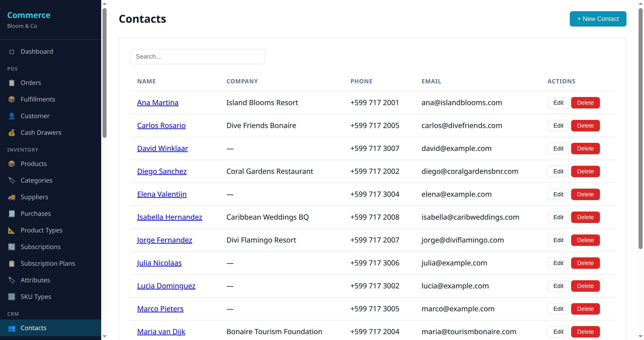The height and width of the screenshot is (340, 644).
Task: Select the Subscription Plans clipboard icon
Action: point(11,263)
